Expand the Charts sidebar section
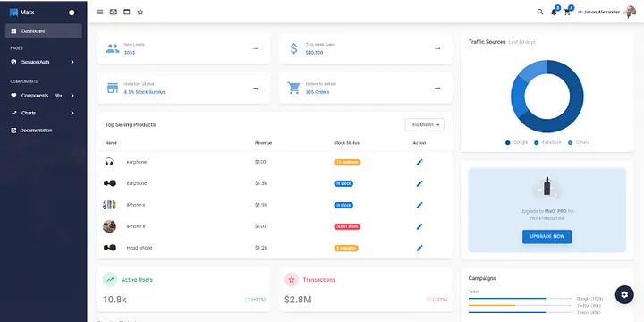The width and height of the screenshot is (644, 322). [x=43, y=113]
